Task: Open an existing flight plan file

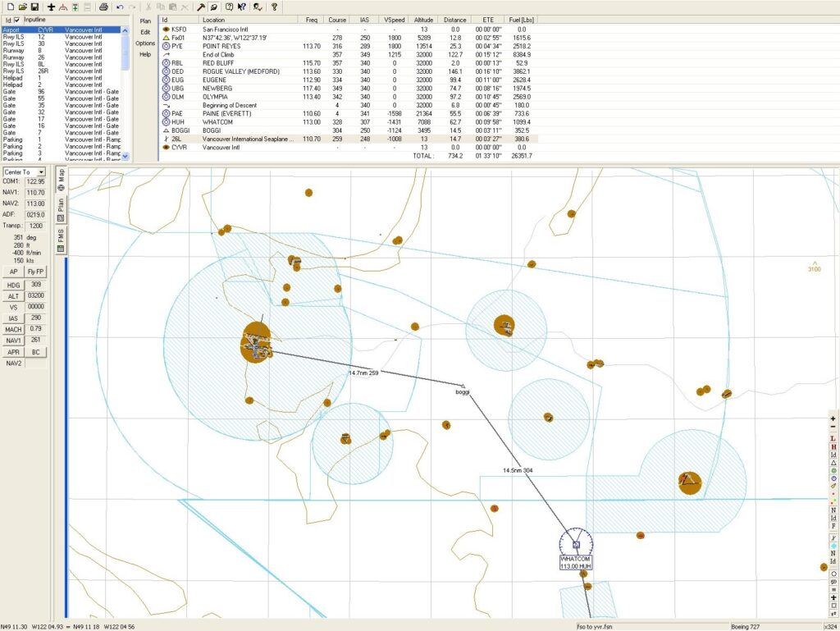Action: click(x=22, y=7)
